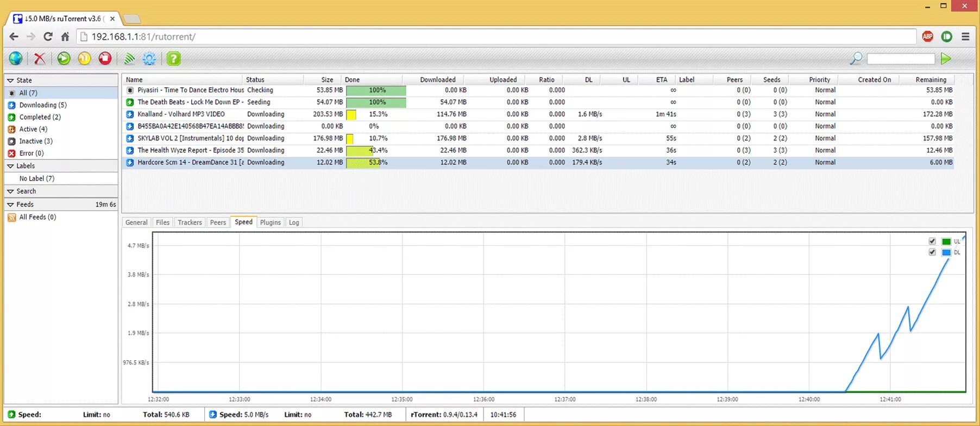Screen dimensions: 980x426
Task: Open ruTorrent settings gear icon
Action: tap(149, 59)
